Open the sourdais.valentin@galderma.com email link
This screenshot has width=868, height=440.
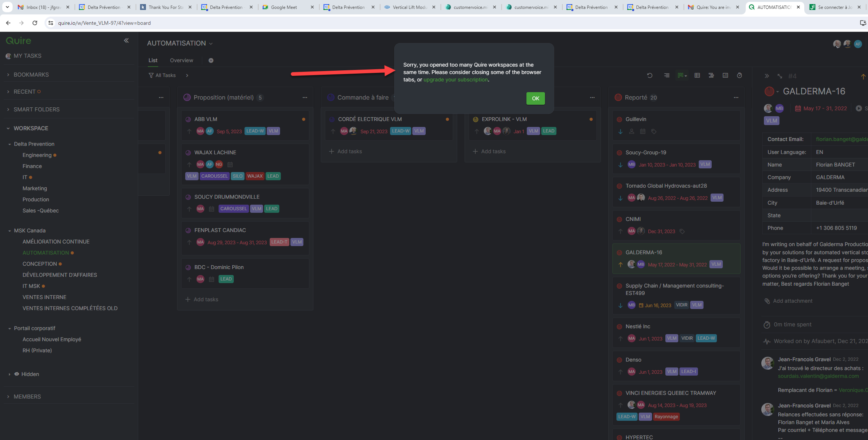tap(818, 376)
